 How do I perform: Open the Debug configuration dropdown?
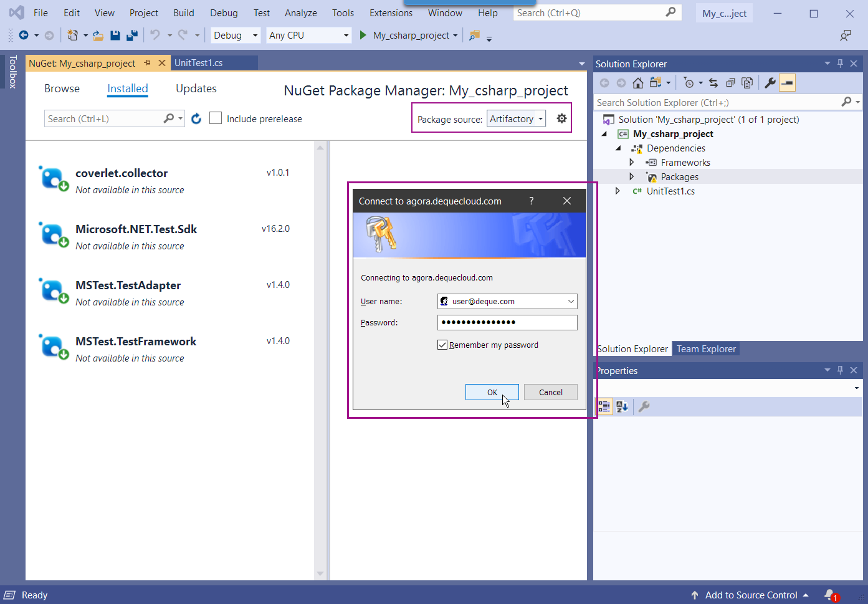coord(236,36)
